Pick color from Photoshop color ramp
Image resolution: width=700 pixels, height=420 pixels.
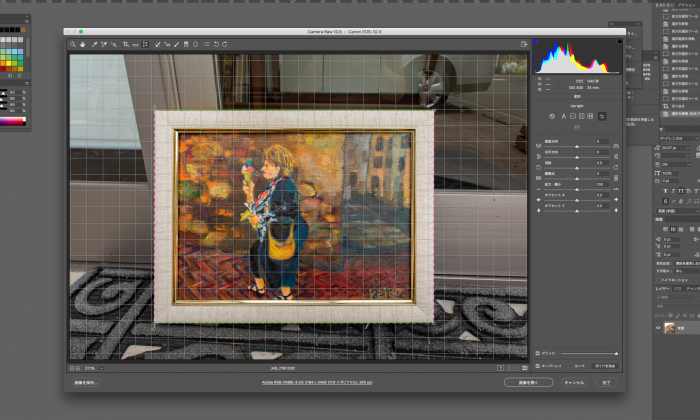click(x=12, y=121)
